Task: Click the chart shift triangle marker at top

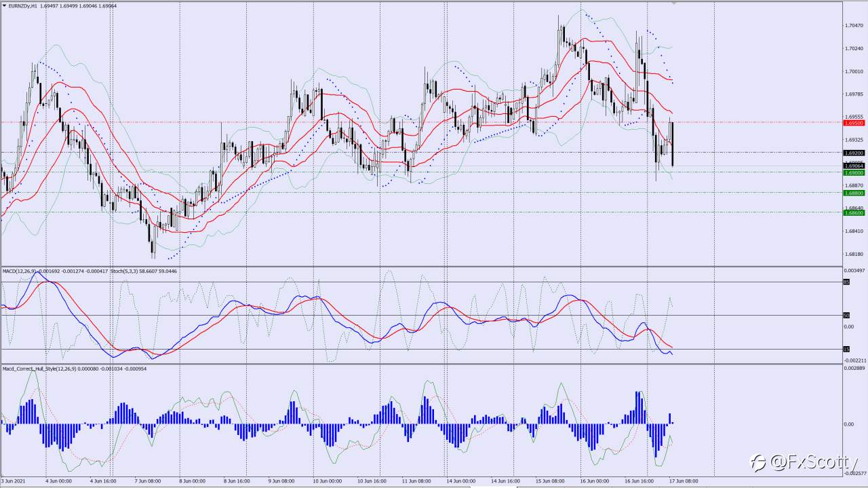Action: pyautogui.click(x=673, y=3)
